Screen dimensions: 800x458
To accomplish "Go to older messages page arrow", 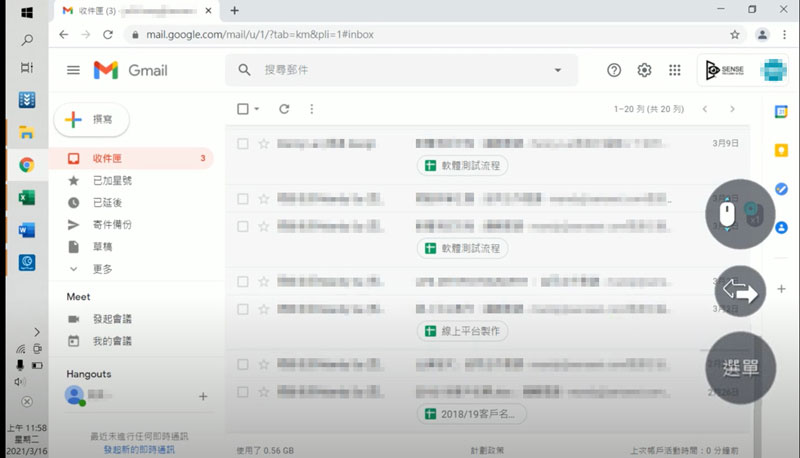I will click(x=732, y=109).
